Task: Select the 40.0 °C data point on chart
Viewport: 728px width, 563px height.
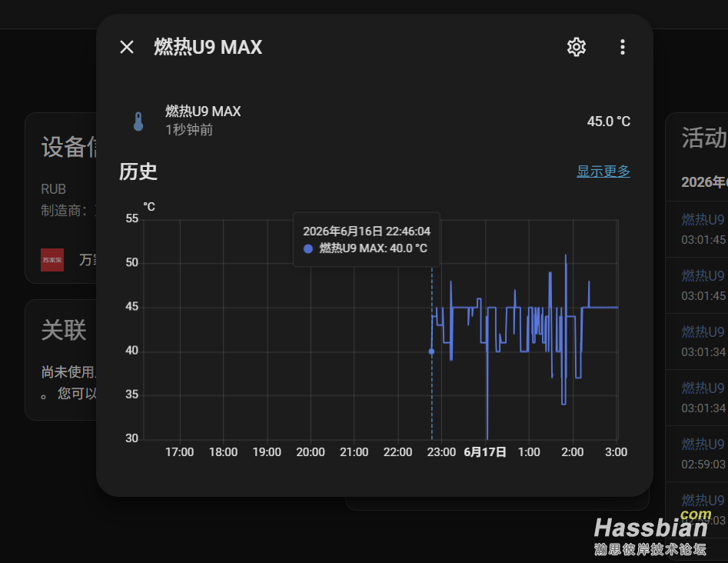Action: 431,351
